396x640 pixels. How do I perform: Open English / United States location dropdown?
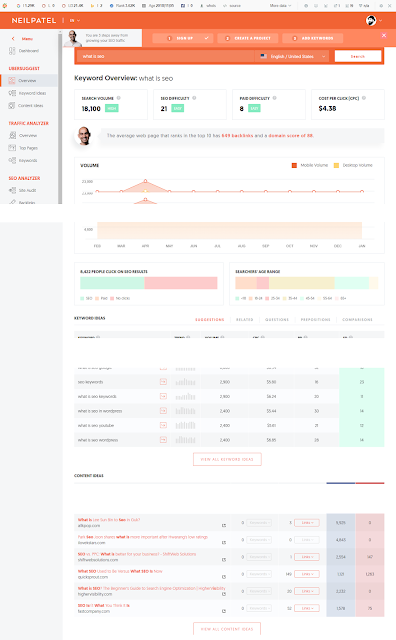[x=293, y=56]
